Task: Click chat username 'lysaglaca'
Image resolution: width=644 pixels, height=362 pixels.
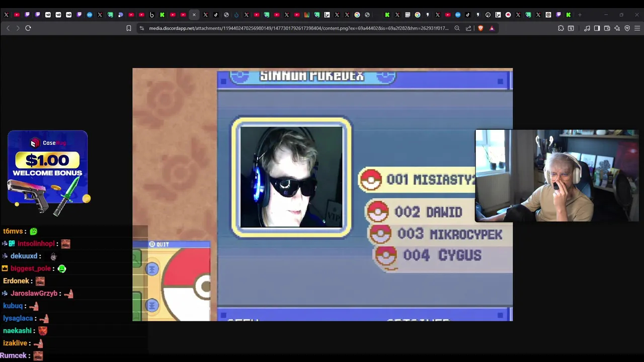Action: 18,318
